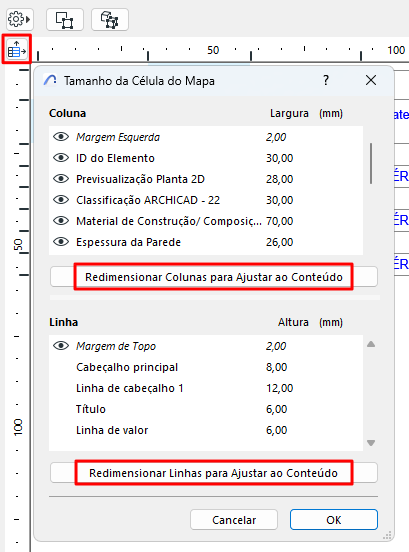The image size is (409, 552).
Task: Select Classificação ARCHICAD width 30,00
Action: pyautogui.click(x=279, y=200)
